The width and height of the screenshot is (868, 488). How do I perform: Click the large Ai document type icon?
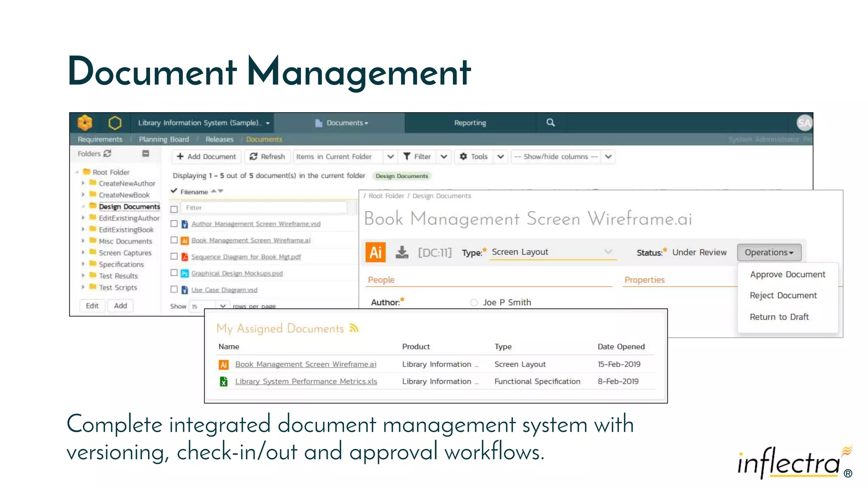pyautogui.click(x=376, y=252)
